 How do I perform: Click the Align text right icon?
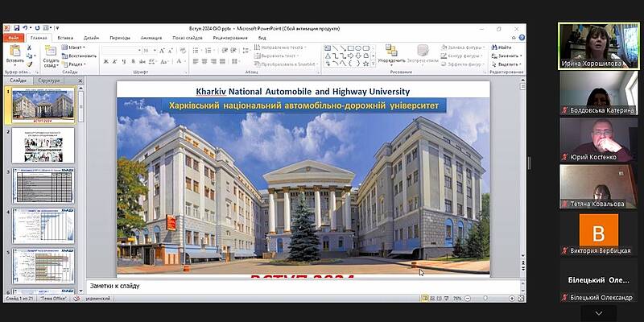(213, 61)
